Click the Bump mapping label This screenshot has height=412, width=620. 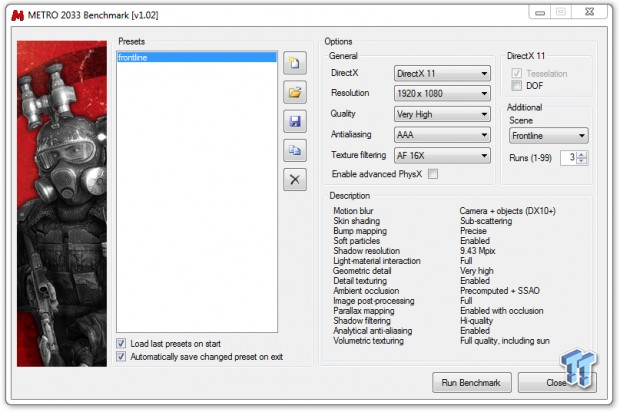pos(360,231)
